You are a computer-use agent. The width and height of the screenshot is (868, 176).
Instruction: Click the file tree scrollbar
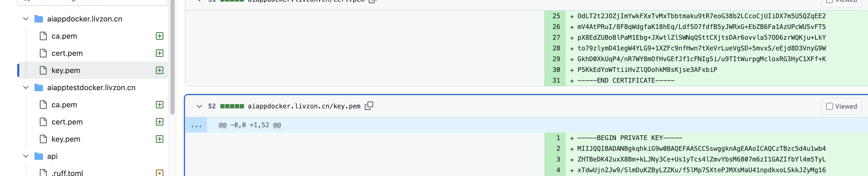[x=173, y=57]
